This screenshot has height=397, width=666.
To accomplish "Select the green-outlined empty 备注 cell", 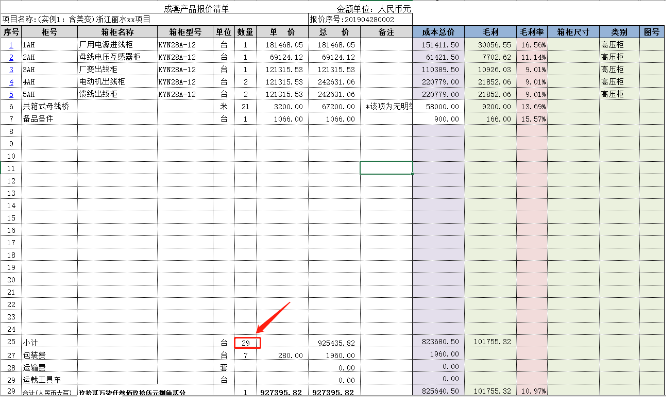I will [387, 168].
